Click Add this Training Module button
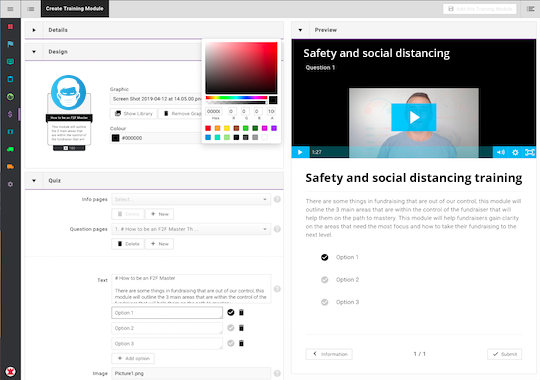This screenshot has width=540, height=380. [480, 9]
